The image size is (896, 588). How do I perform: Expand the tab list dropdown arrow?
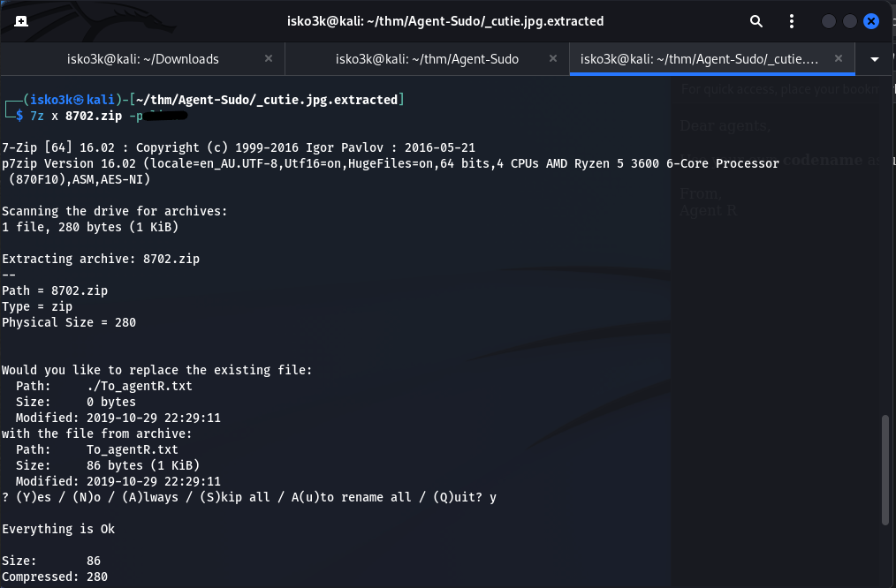tap(875, 59)
